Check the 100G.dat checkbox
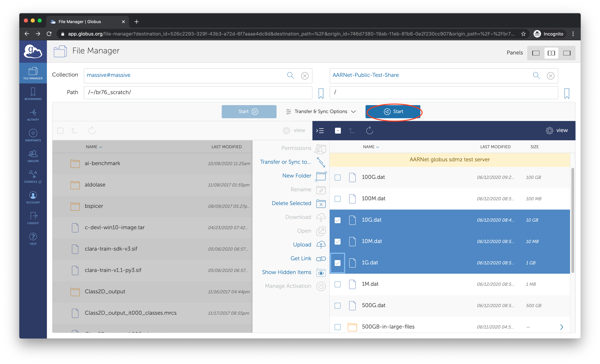600x364 pixels. [x=338, y=178]
